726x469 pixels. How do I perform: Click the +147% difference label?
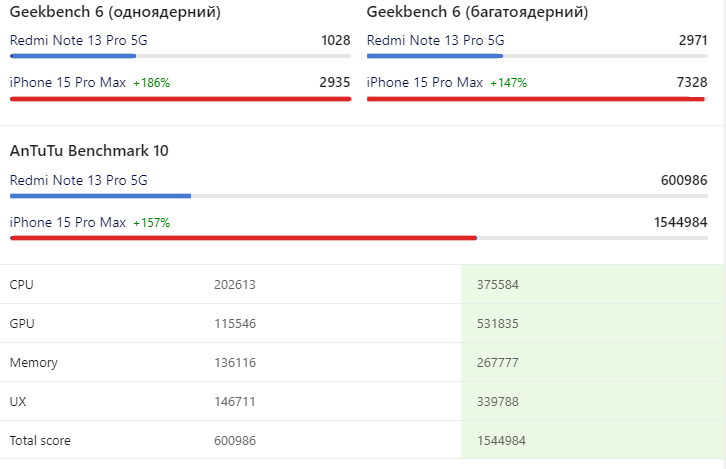509,83
